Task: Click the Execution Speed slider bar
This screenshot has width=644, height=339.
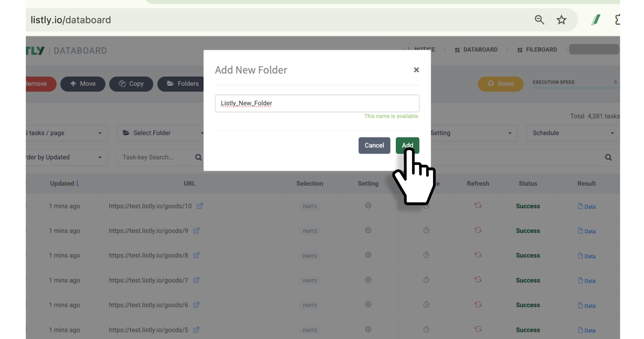Action: (x=575, y=87)
